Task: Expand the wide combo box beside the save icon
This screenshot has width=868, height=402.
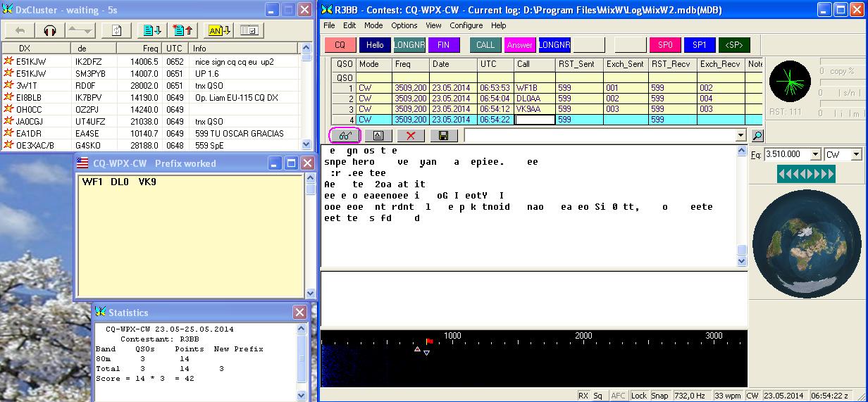Action: coord(740,135)
